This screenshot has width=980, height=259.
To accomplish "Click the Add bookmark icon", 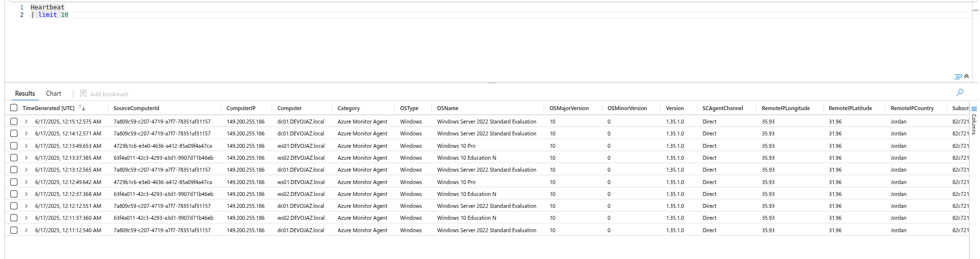I will pos(83,93).
